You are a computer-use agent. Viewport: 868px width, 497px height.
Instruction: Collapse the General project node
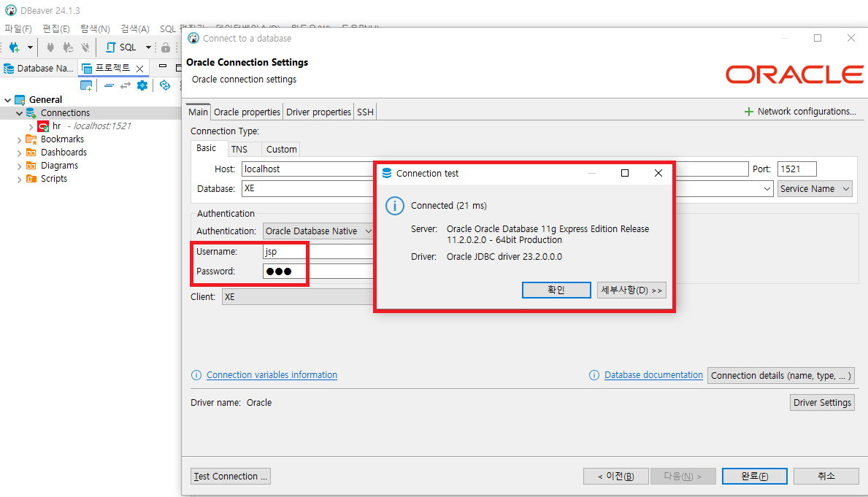pos(8,100)
